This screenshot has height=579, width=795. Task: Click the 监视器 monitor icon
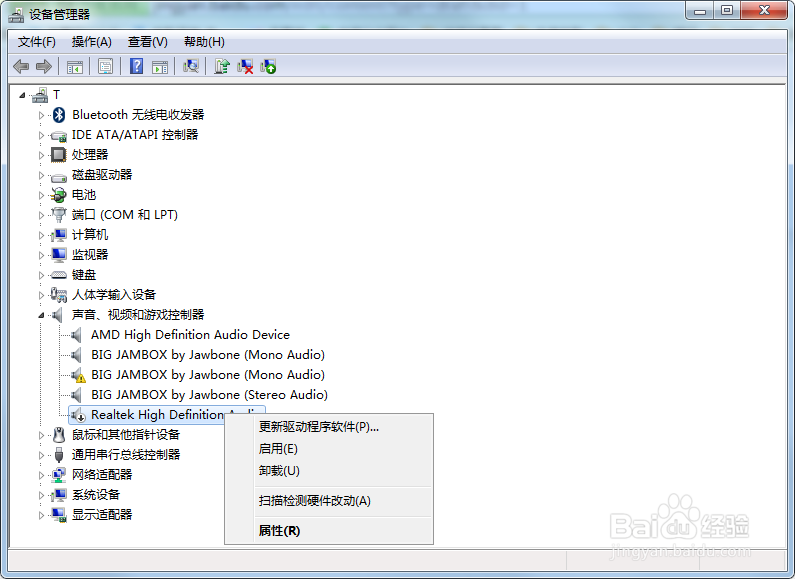point(59,255)
